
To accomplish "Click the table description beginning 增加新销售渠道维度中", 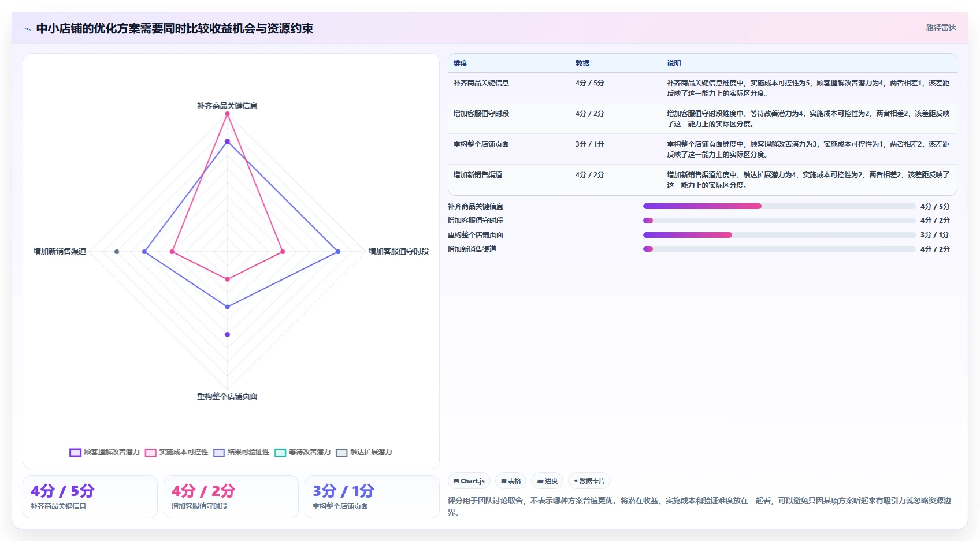I will 808,180.
